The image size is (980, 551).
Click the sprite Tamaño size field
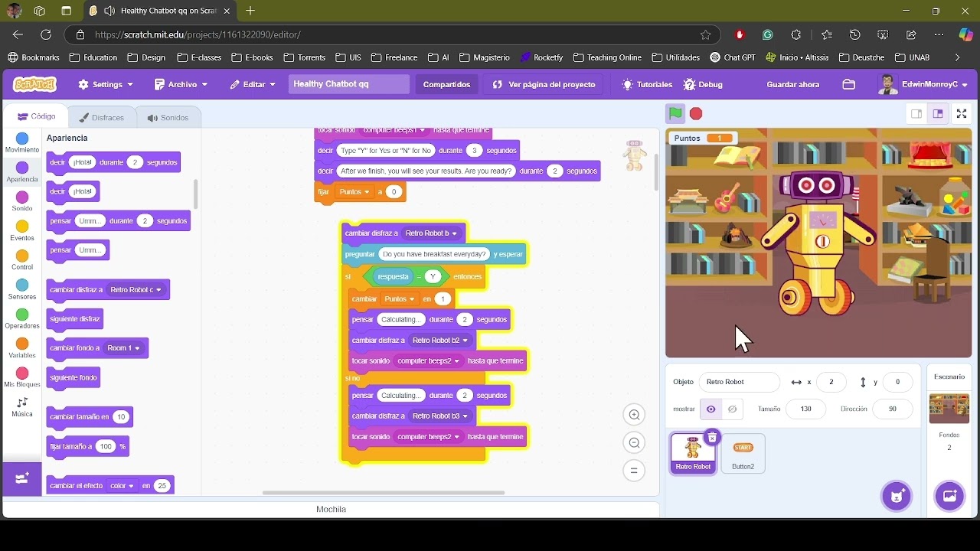pyautogui.click(x=806, y=409)
